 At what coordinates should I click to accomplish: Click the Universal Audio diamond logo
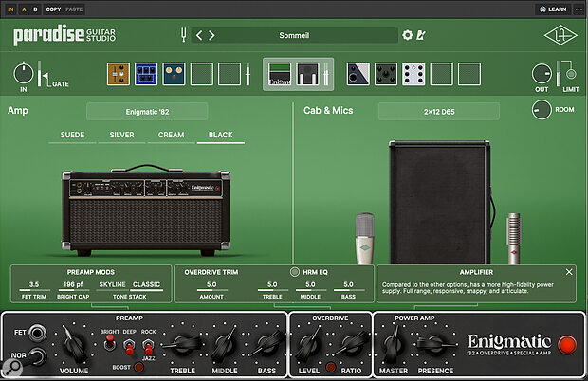point(560,35)
